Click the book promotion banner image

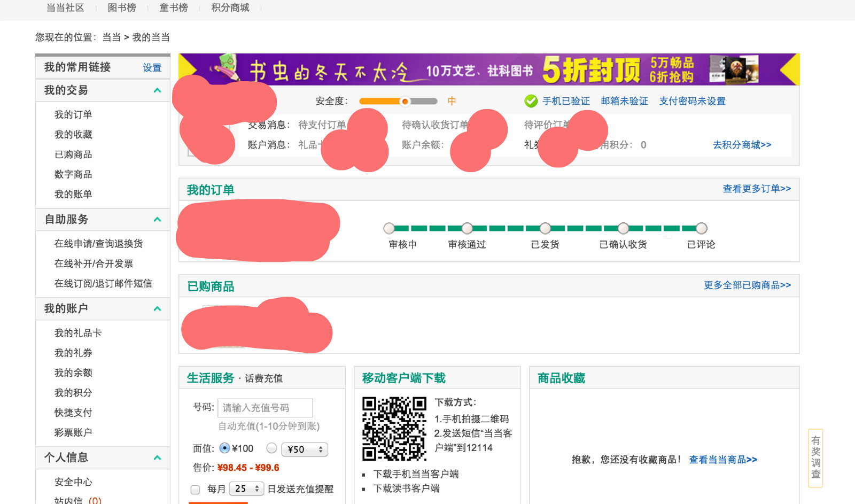click(x=489, y=69)
